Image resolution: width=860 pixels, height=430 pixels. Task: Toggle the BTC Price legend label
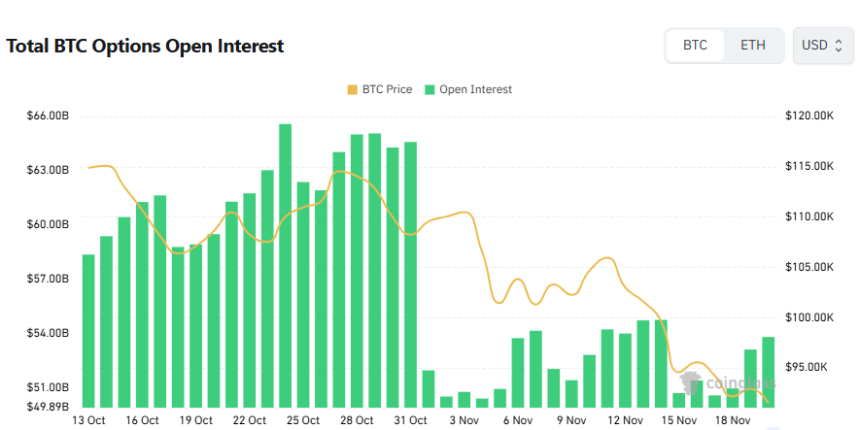point(385,90)
